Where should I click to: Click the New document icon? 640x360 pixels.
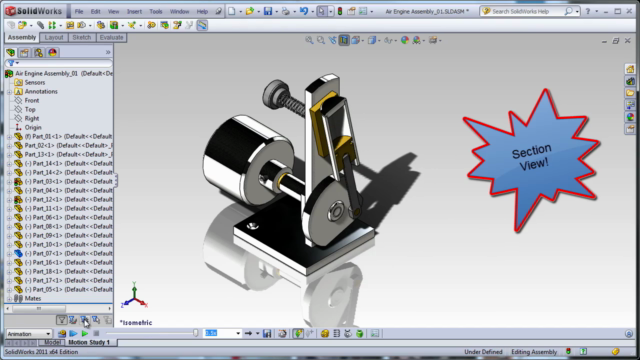click(x=232, y=11)
